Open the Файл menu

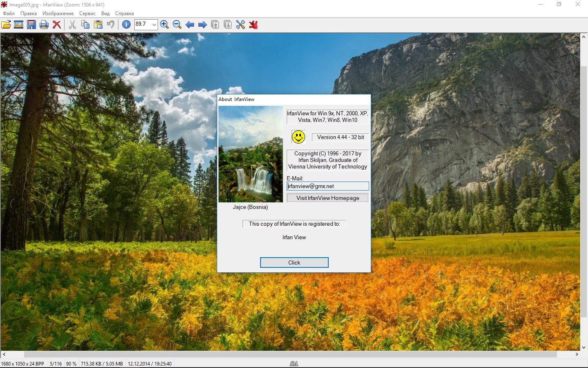point(9,13)
